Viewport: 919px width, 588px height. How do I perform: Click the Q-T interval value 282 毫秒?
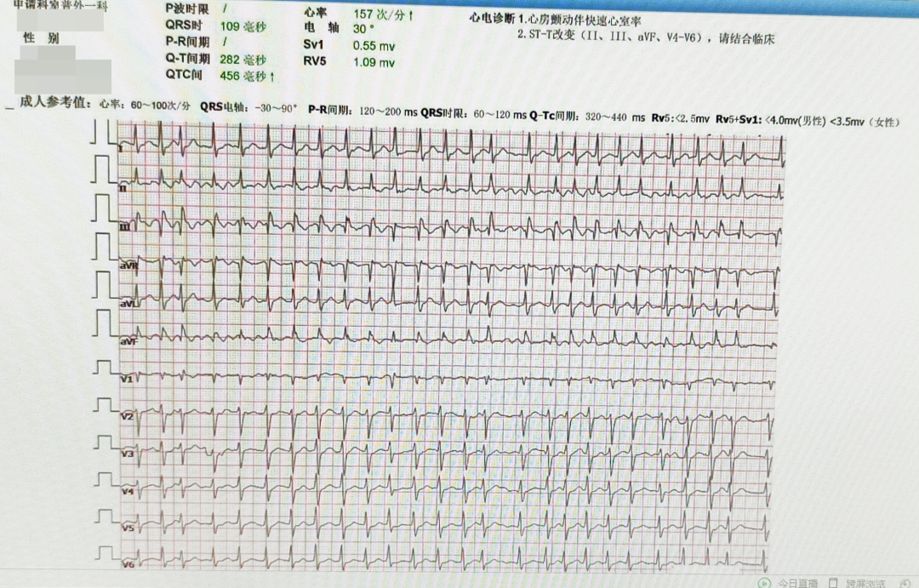point(243,60)
